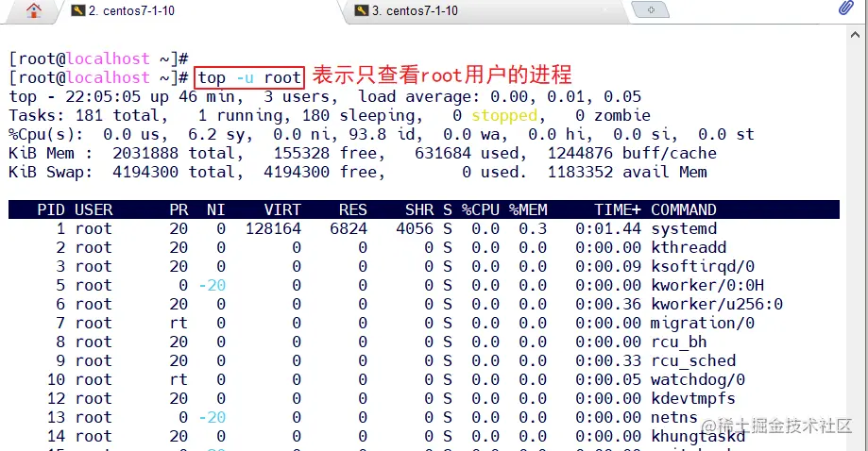868x451 pixels.
Task: Click the paperclip attachment icon
Action: (846, 8)
